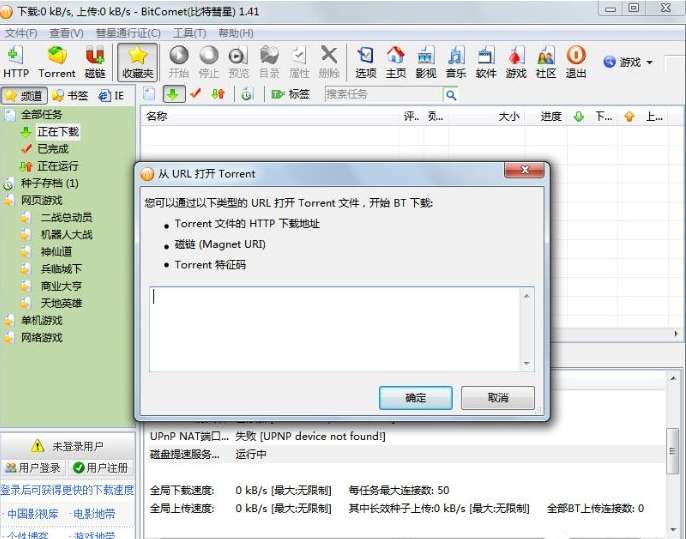
Task: Open the 影视 movies icon
Action: (x=426, y=62)
